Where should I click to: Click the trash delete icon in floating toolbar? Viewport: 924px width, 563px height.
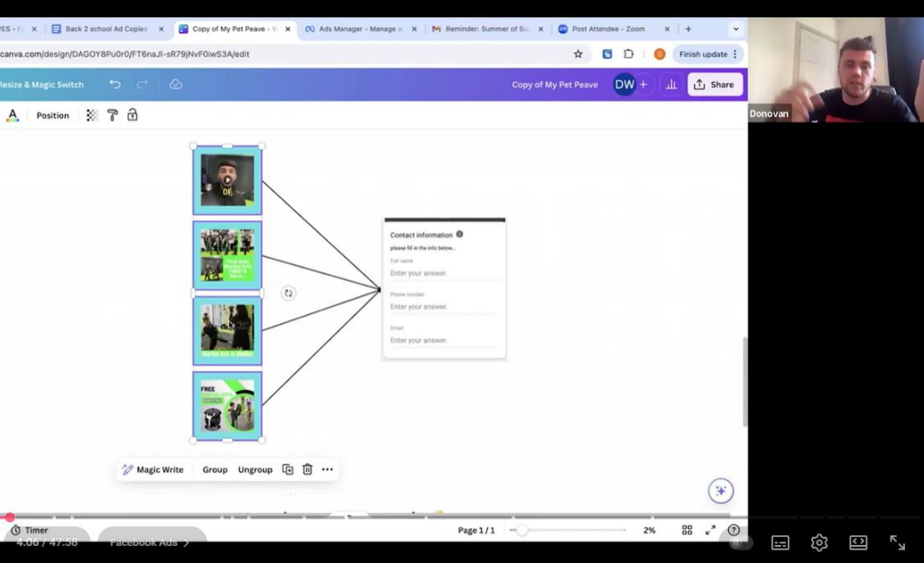point(308,469)
